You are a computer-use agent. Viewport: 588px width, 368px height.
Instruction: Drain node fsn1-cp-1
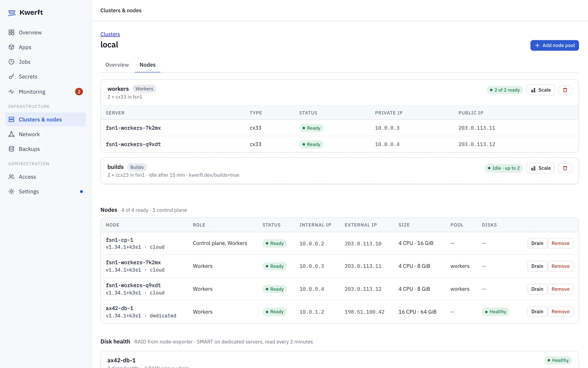[x=537, y=243]
